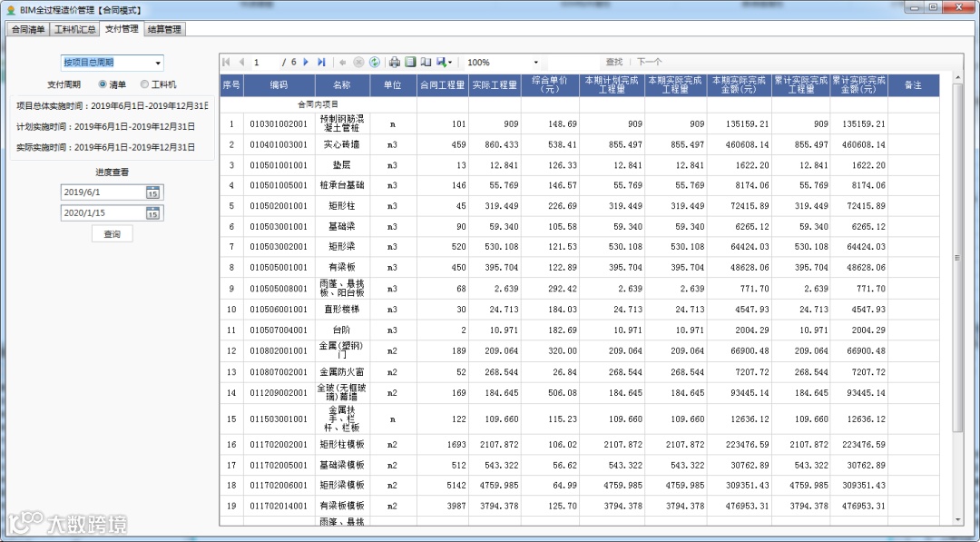The width and height of the screenshot is (980, 542).
Task: Expand the 按项目总周期 combo box
Action: (x=158, y=63)
